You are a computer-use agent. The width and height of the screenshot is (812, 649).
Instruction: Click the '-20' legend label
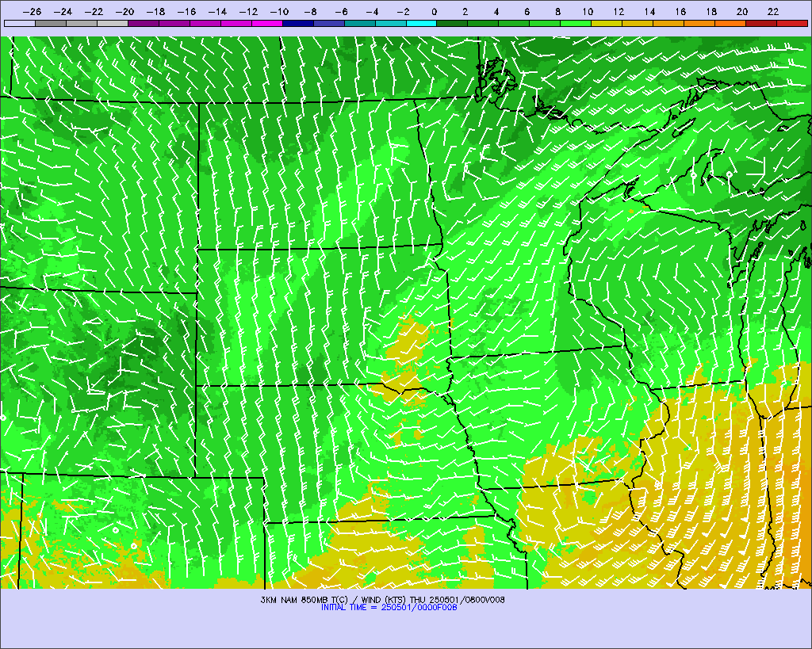click(x=124, y=11)
